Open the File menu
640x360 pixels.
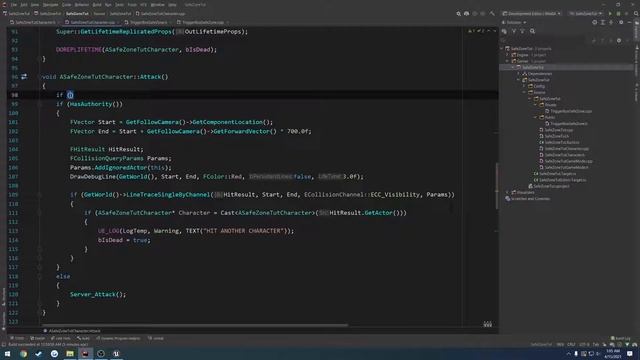pos(14,4)
